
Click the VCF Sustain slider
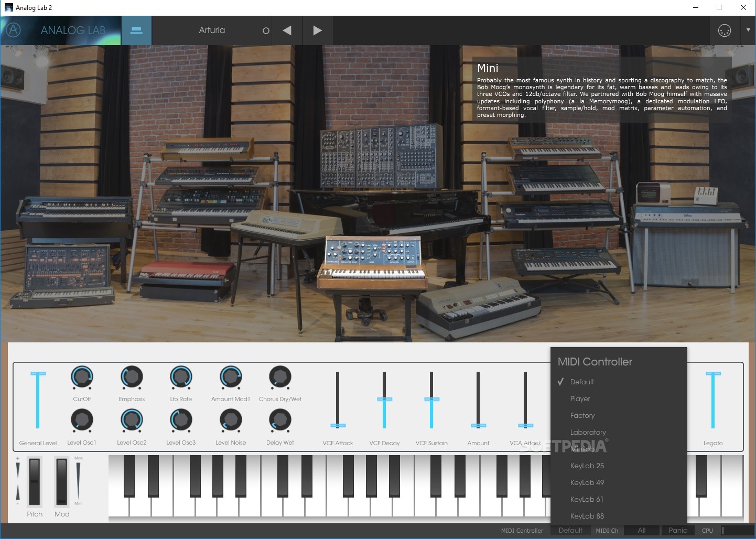[x=431, y=400]
